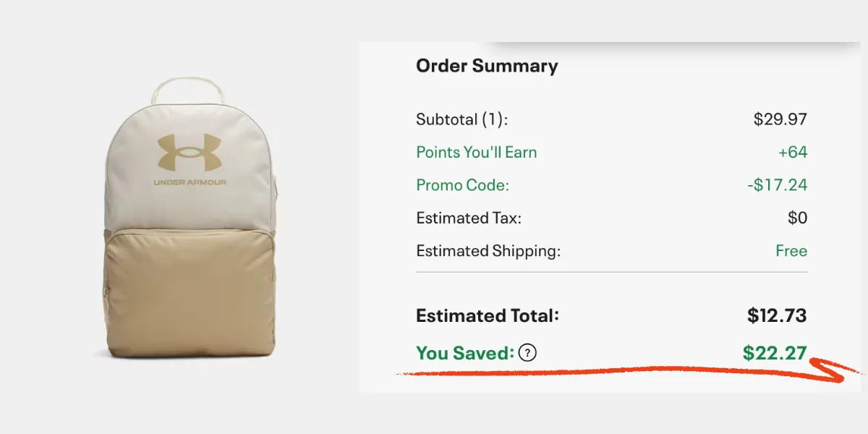
Task: Select the Estimated Total label
Action: (488, 316)
